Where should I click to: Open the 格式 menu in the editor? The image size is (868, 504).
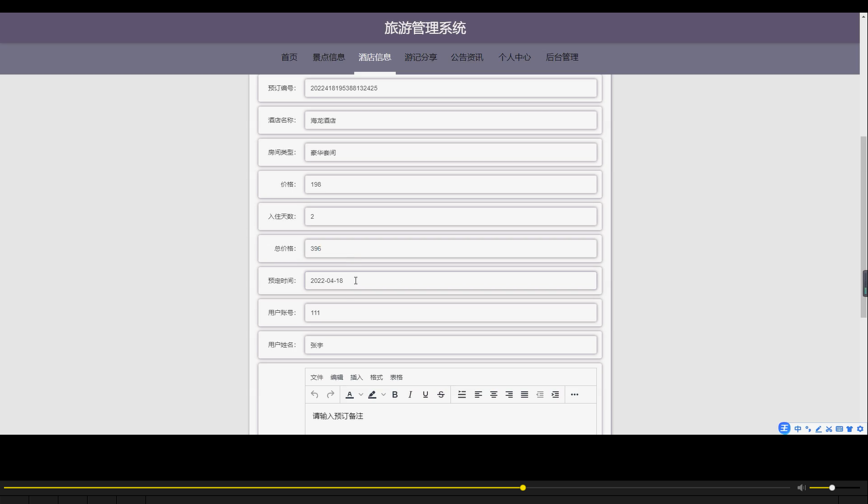tap(376, 377)
